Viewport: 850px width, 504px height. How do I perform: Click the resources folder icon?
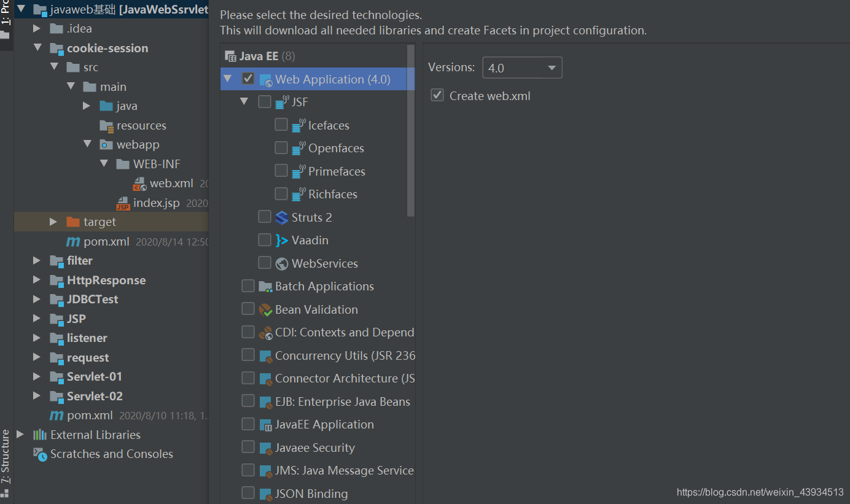coord(106,126)
